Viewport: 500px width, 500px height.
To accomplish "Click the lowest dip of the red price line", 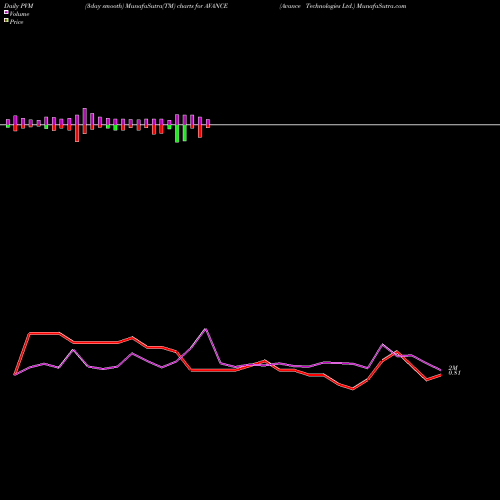I will coord(353,389).
